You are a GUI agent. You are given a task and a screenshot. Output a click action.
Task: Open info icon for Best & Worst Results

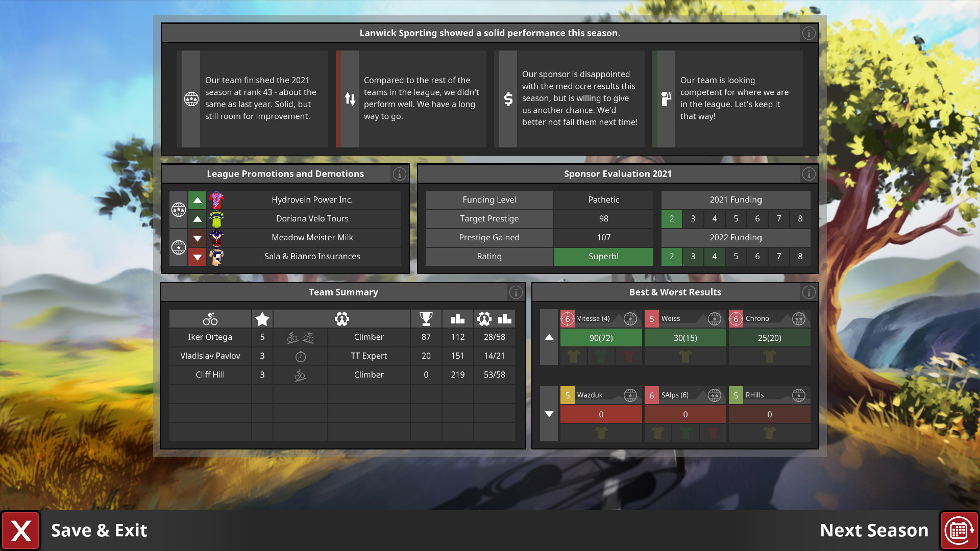point(808,292)
